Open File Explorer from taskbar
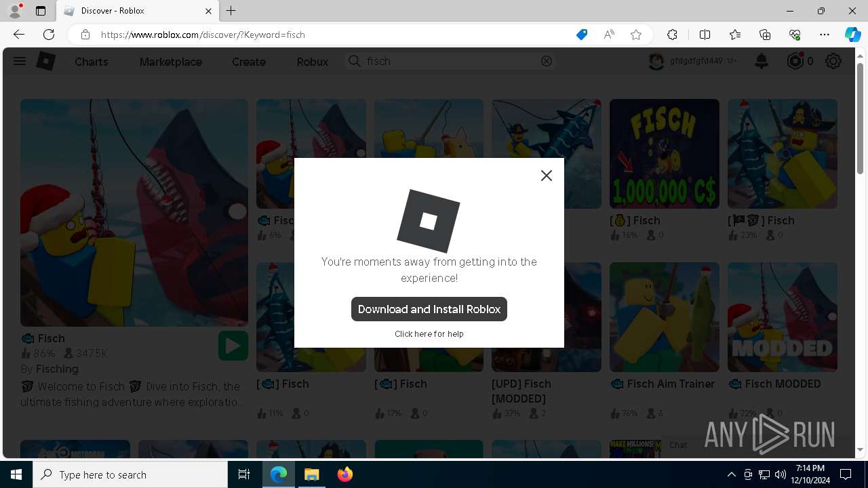This screenshot has height=488, width=868. [311, 474]
